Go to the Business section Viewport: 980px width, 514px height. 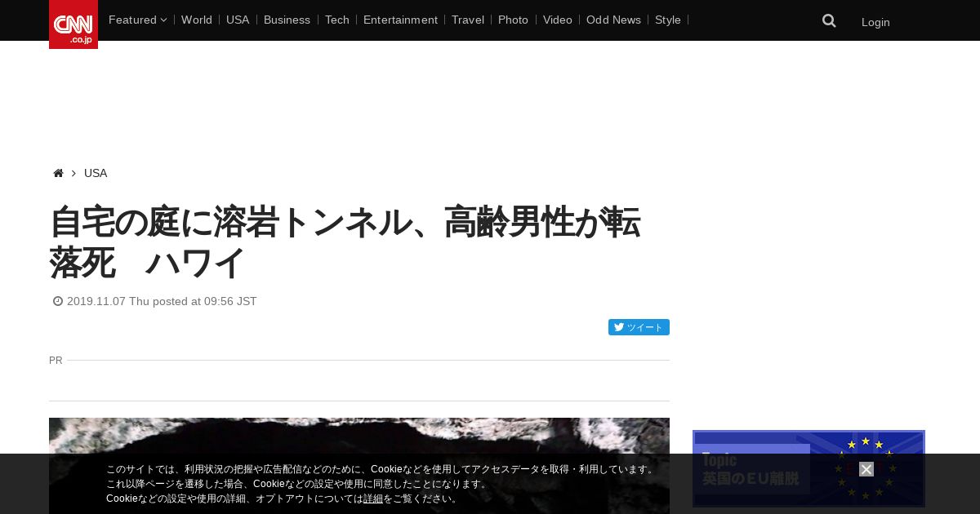[x=287, y=20]
